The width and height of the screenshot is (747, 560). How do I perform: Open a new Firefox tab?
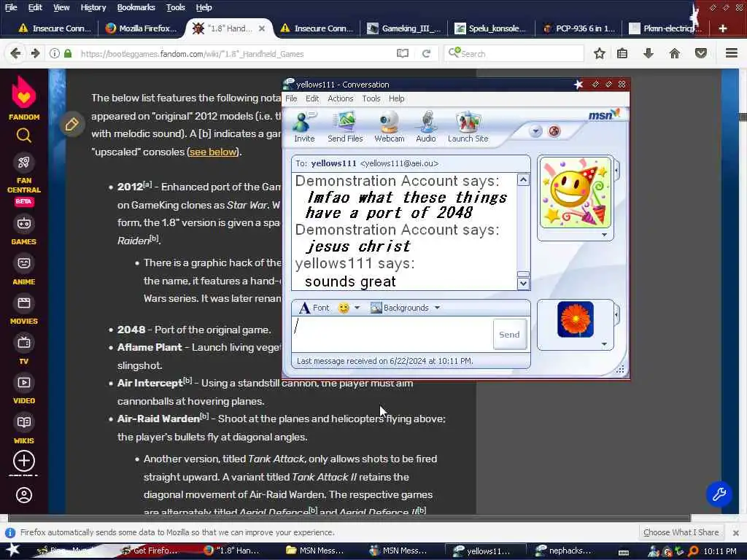pyautogui.click(x=722, y=28)
